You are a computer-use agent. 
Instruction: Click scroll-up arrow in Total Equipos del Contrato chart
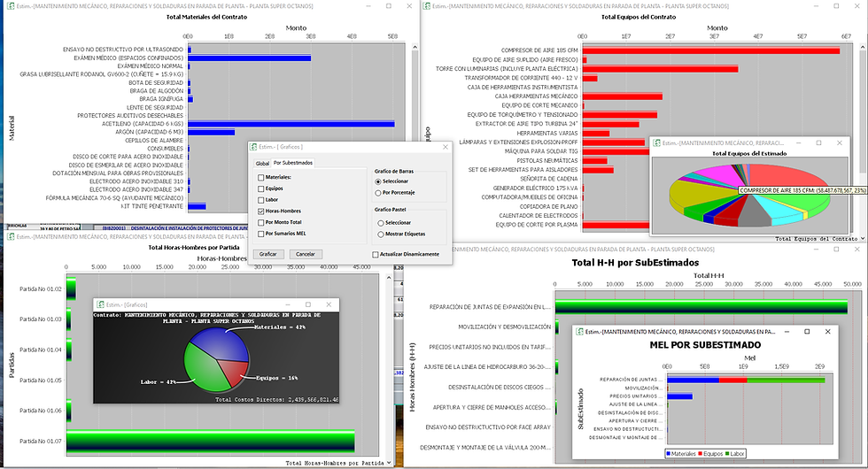pos(863,48)
